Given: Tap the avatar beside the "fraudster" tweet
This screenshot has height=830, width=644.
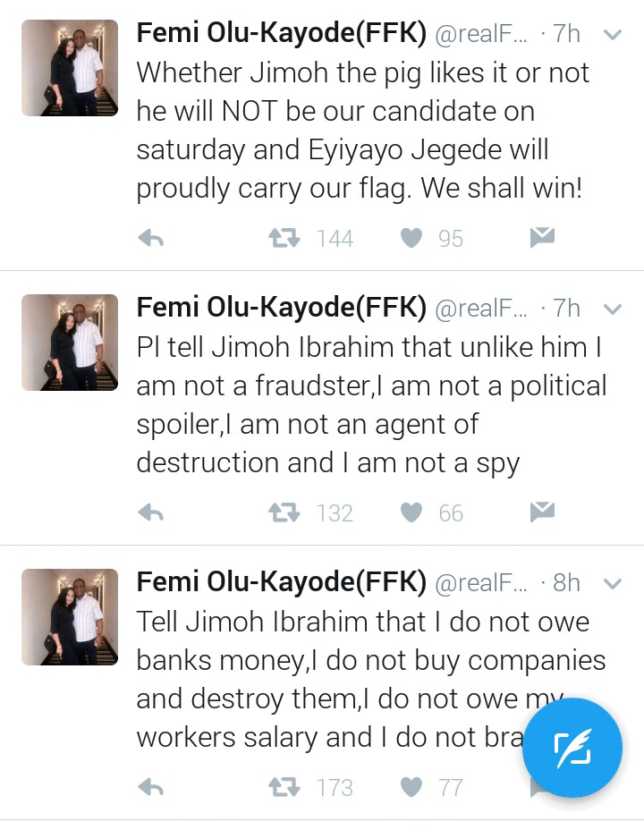Looking at the screenshot, I should tap(70, 343).
